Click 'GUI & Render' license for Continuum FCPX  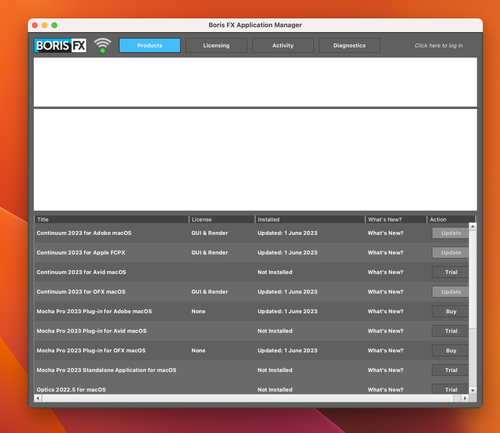click(210, 253)
